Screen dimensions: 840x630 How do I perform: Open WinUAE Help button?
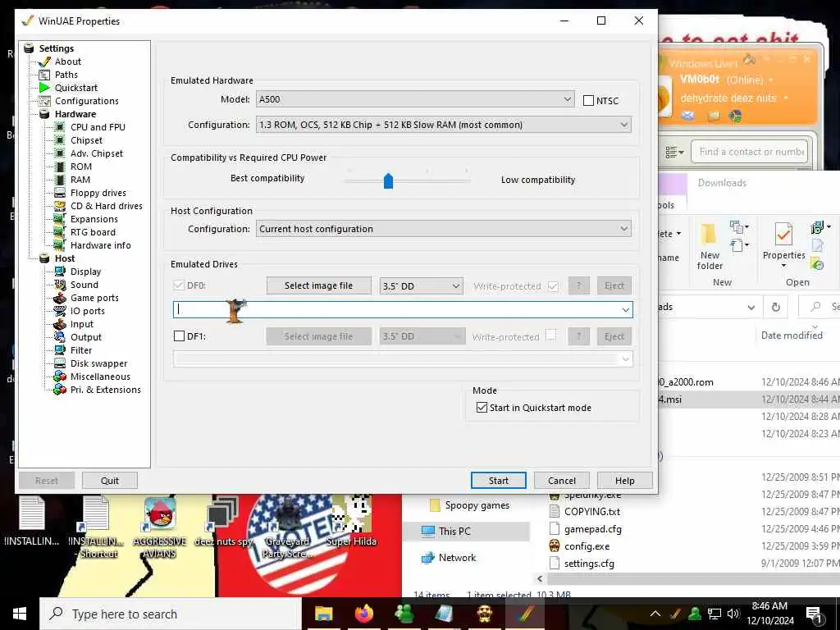tap(624, 481)
